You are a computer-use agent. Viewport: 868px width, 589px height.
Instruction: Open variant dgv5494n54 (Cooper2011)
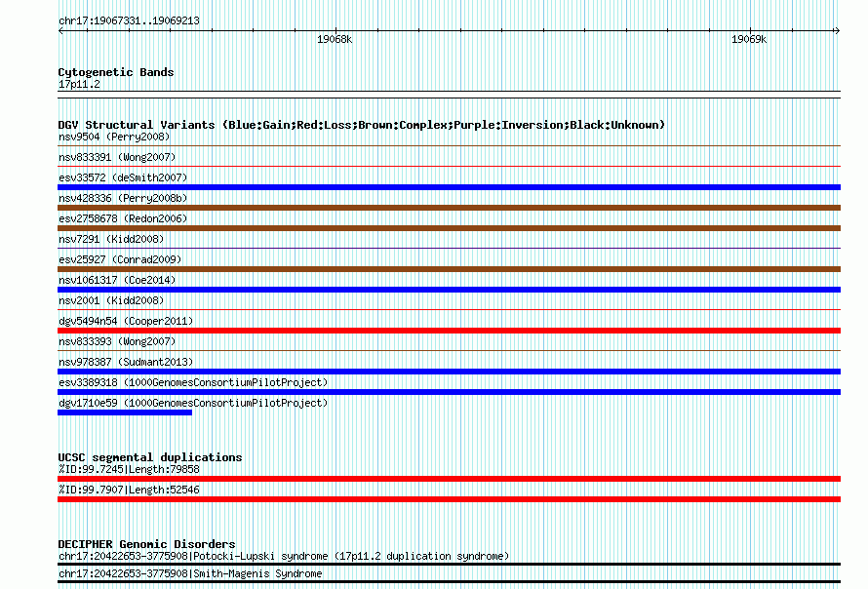pyautogui.click(x=126, y=321)
